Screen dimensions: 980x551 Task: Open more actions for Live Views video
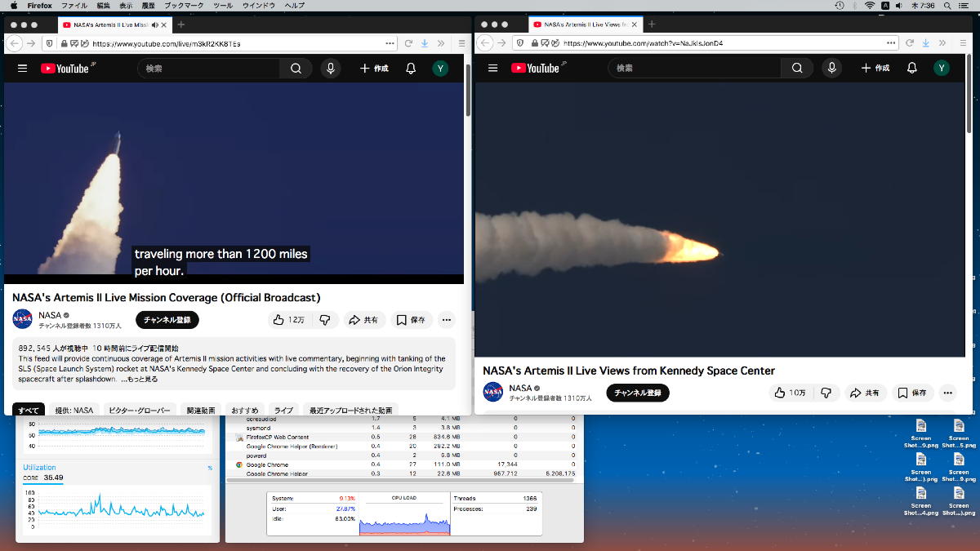pos(947,393)
